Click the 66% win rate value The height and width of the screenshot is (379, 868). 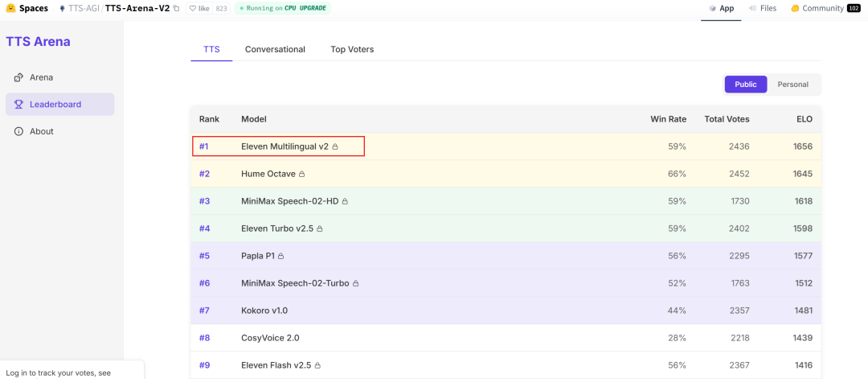click(677, 174)
